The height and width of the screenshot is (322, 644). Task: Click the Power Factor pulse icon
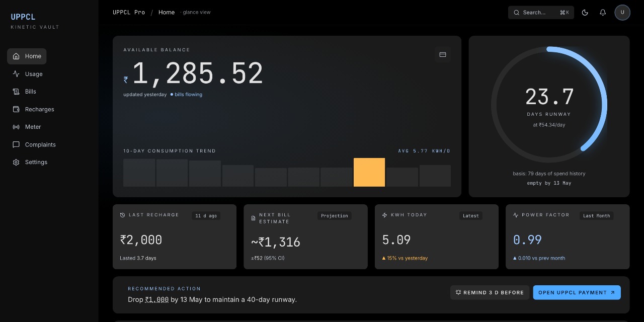coord(516,215)
